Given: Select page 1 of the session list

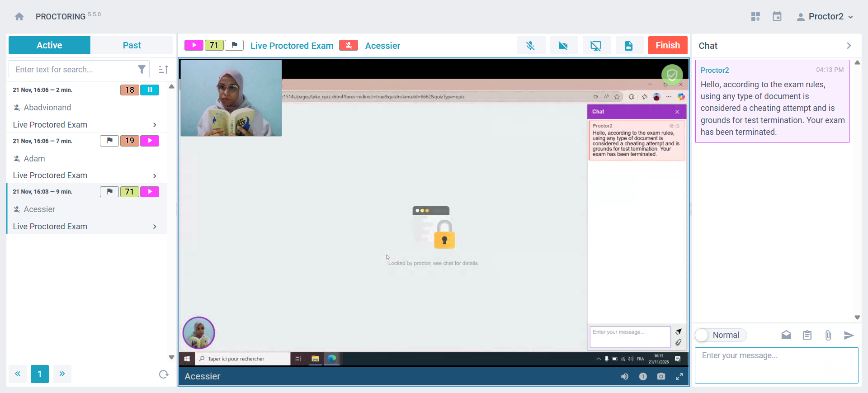Looking at the screenshot, I should (x=40, y=374).
